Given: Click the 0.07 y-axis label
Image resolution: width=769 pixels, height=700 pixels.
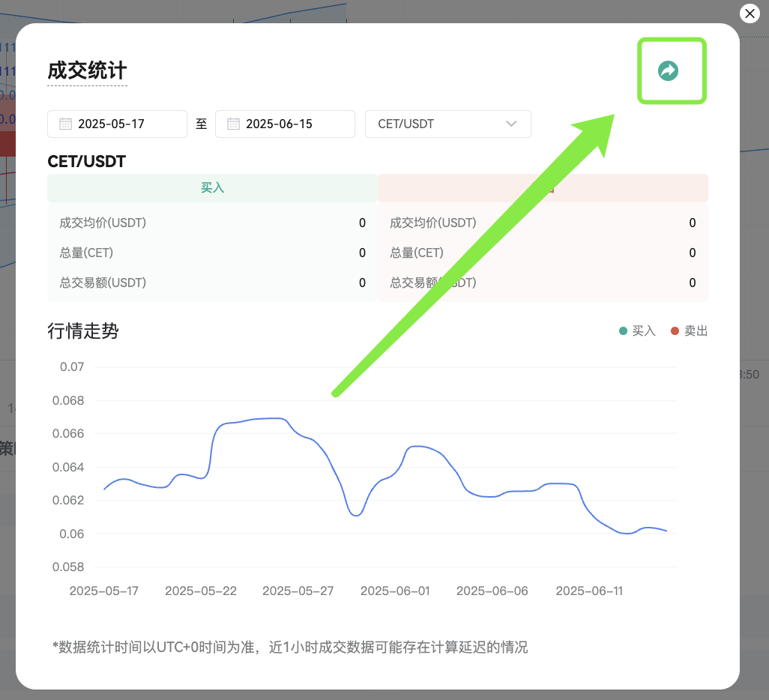Looking at the screenshot, I should click(72, 367).
